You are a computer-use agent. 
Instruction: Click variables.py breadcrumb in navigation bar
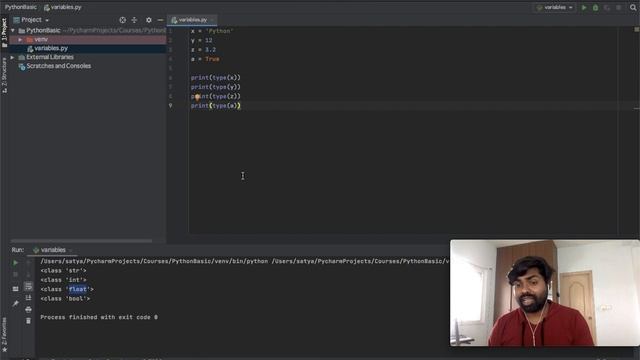click(x=63, y=7)
